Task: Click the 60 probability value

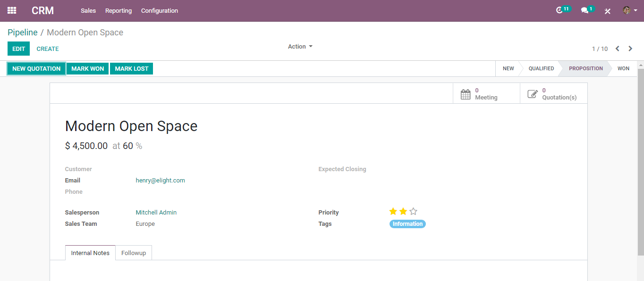Action: (x=128, y=146)
